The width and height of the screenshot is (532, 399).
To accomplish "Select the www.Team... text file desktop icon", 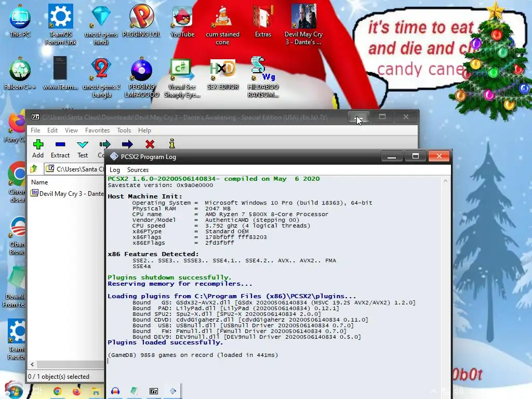I will point(60,73).
